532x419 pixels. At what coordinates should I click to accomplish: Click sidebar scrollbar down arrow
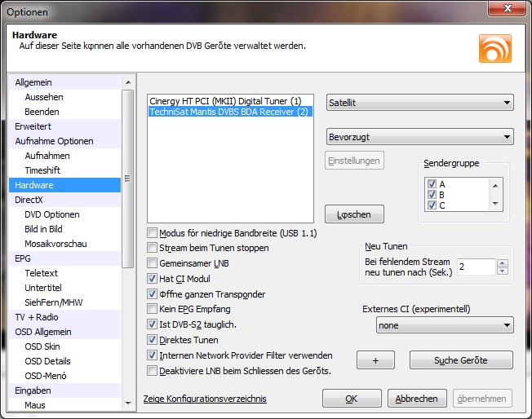point(128,403)
